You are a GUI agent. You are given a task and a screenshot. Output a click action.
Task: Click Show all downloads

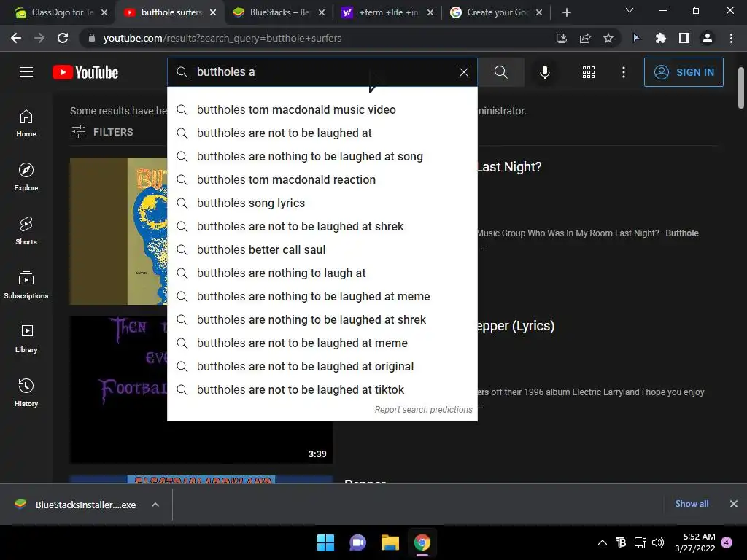[x=692, y=504]
